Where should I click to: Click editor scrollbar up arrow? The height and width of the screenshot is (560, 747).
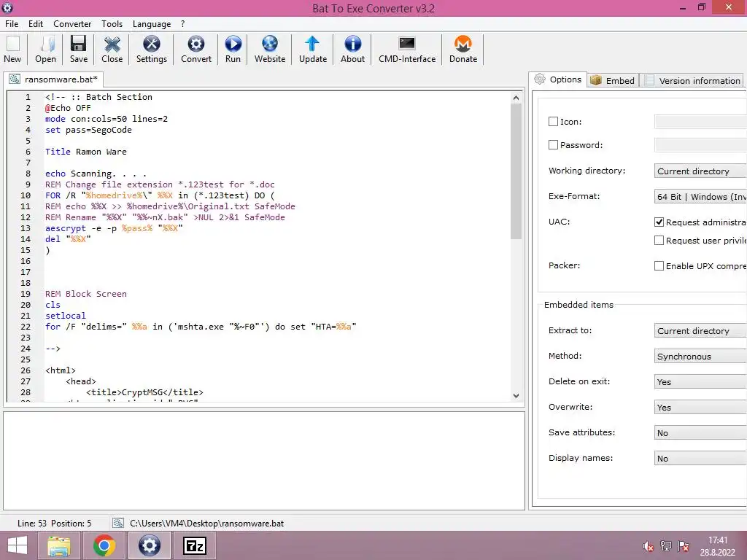pyautogui.click(x=516, y=98)
